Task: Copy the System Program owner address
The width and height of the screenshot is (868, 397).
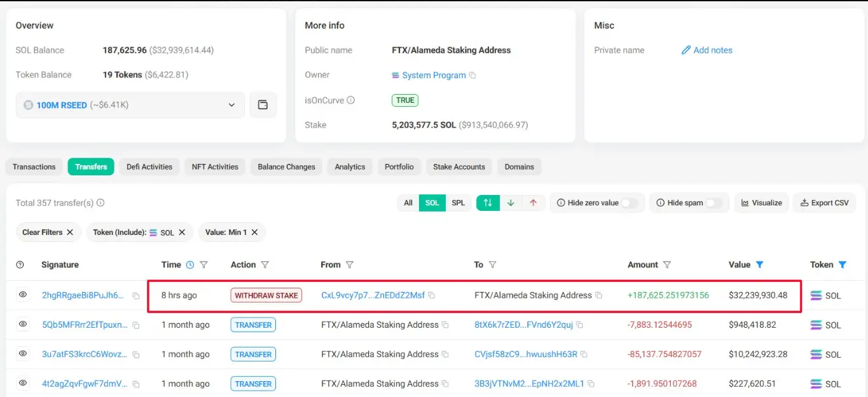Action: tap(472, 75)
